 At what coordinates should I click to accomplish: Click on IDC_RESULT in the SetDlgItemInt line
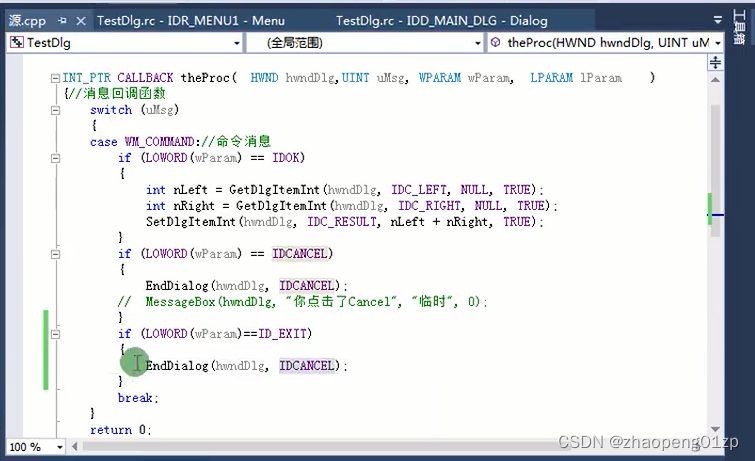click(x=342, y=222)
